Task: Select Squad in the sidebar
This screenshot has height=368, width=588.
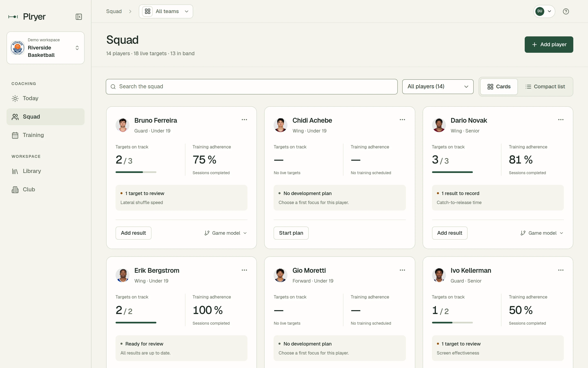Action: point(46,117)
